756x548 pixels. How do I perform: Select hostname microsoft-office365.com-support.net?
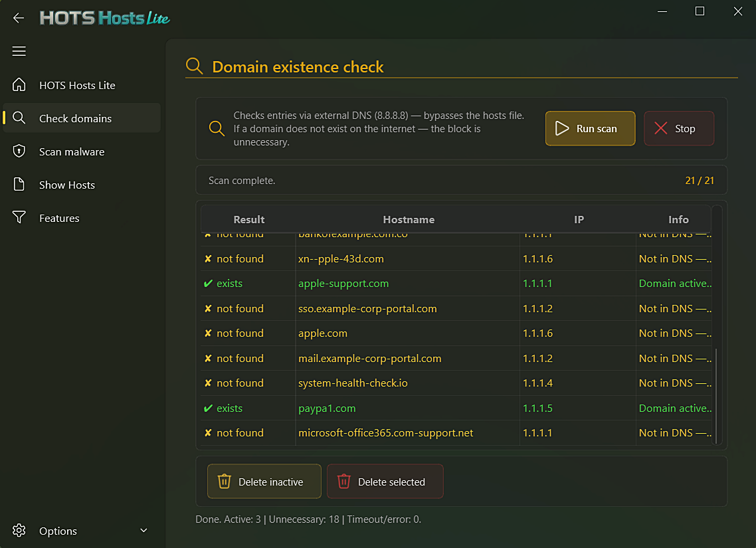pyautogui.click(x=386, y=433)
